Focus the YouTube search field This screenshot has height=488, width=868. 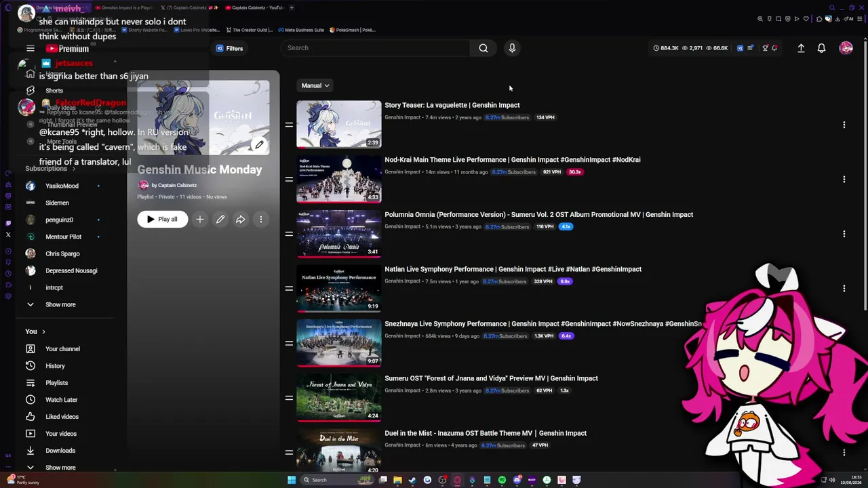pyautogui.click(x=376, y=48)
